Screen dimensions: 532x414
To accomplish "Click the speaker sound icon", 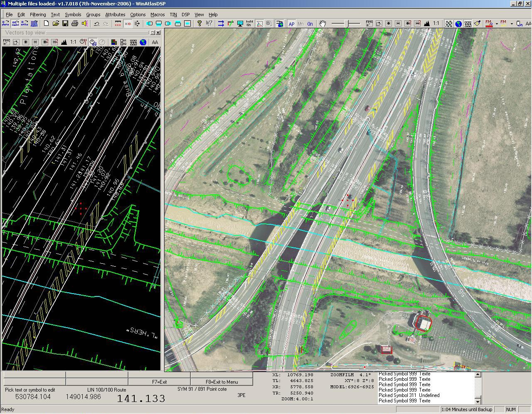I will click(84, 24).
